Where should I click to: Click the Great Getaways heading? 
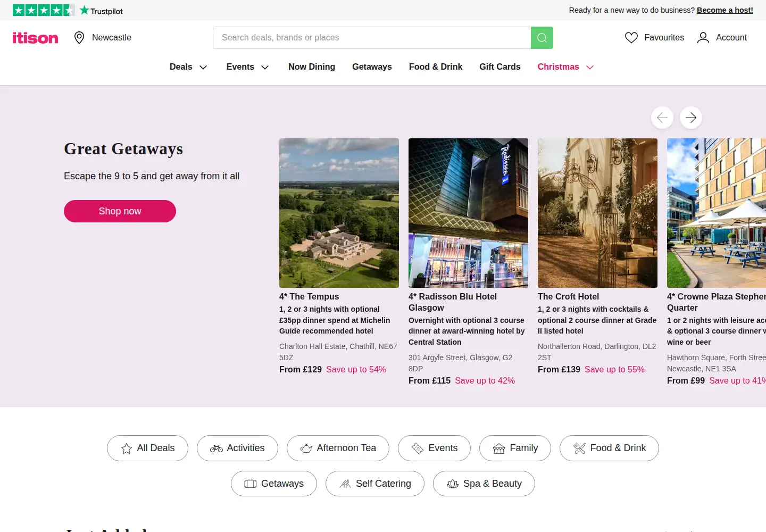123,149
